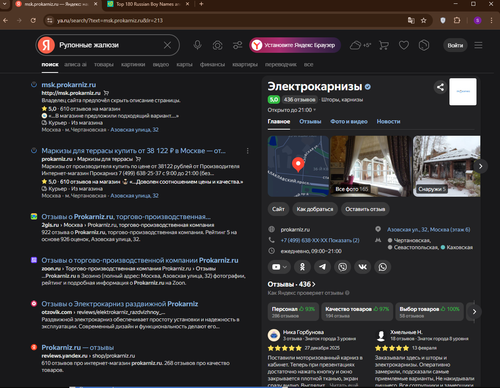Reveal phone number 'Показать (2)'
Screen dimensions: 500x388
click(344, 240)
